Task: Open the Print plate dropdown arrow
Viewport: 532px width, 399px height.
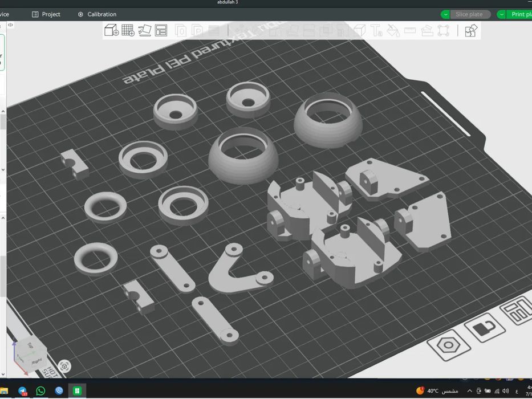Action: tap(501, 14)
